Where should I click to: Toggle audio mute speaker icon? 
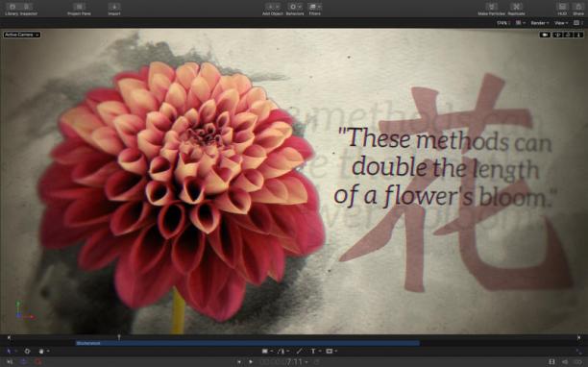(565, 362)
